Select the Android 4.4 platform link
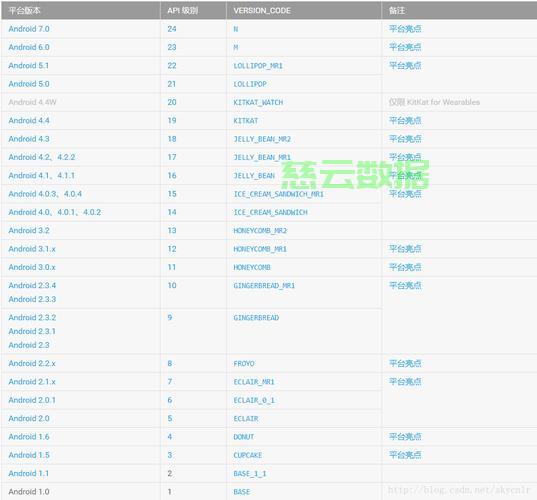The height and width of the screenshot is (500, 537). point(29,121)
